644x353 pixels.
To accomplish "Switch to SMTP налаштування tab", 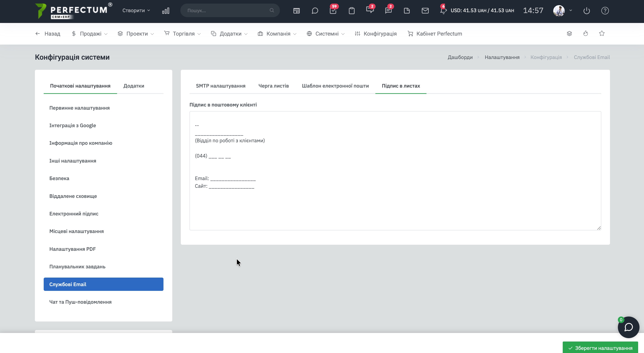I will point(220,86).
